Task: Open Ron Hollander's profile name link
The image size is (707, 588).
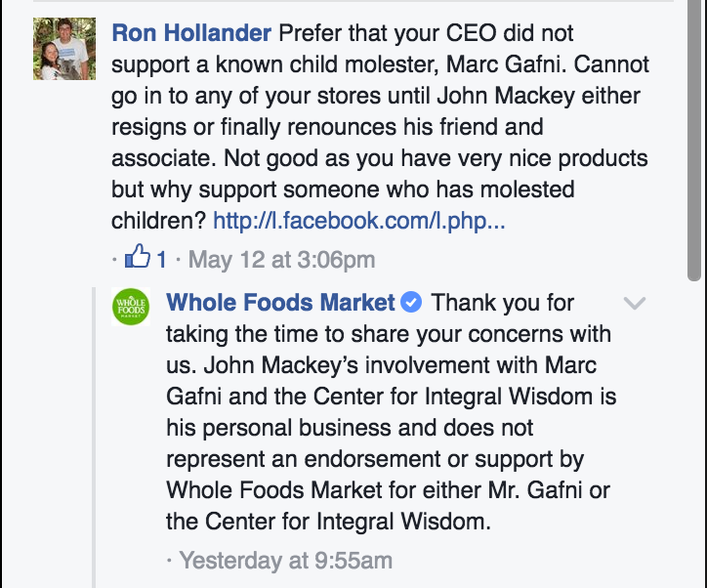Action: tap(191, 34)
